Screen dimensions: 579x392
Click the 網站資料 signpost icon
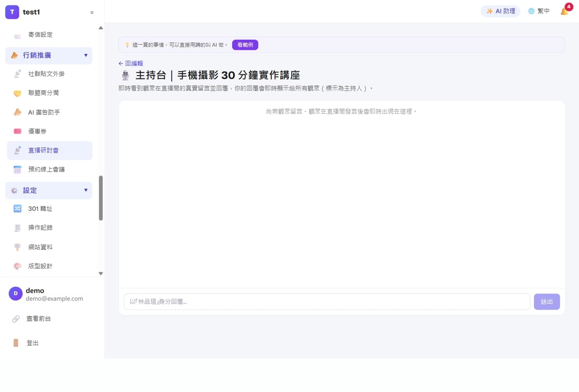click(x=18, y=247)
